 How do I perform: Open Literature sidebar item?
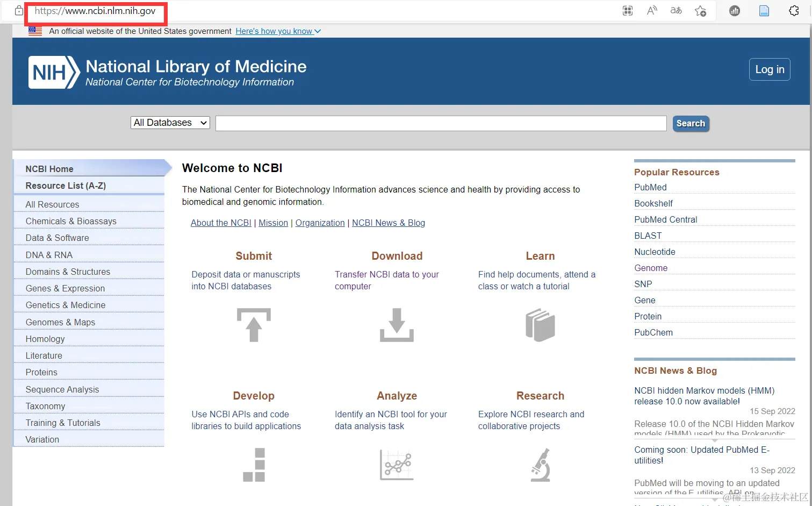[x=89, y=355]
